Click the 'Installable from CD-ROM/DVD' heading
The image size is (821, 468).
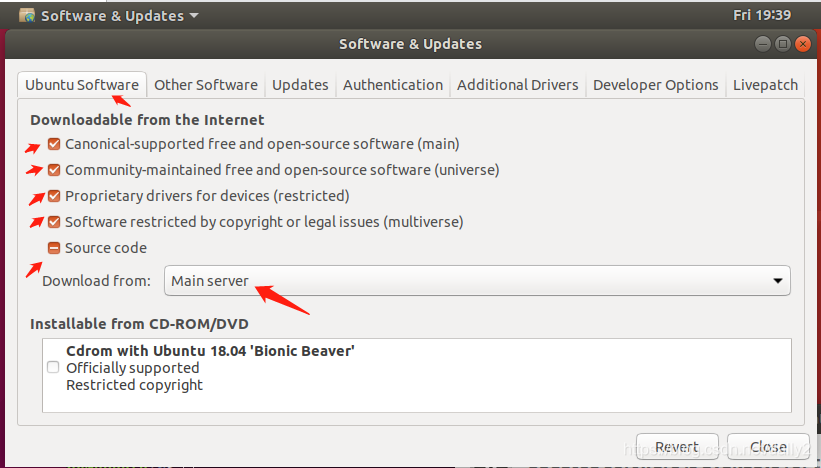click(139, 324)
